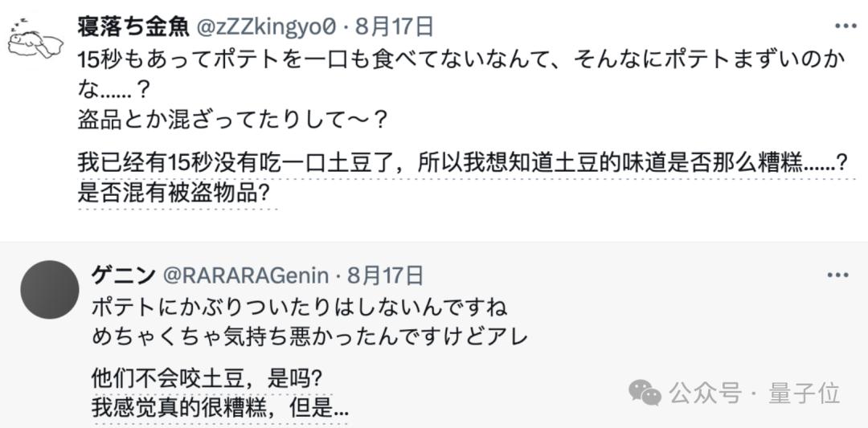Open the dark circular avatar of ゲニン
868x428 pixels.
[x=50, y=290]
